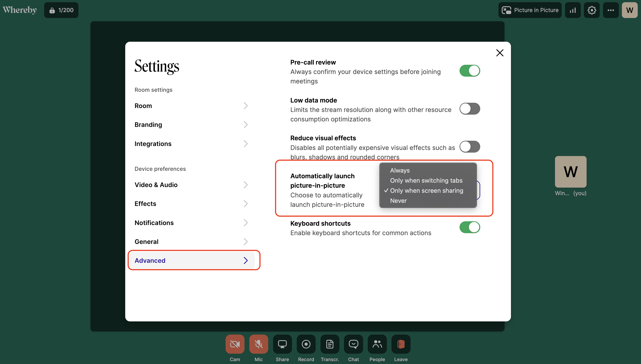The image size is (641, 364).
Task: Click the W profile avatar in top bar
Action: pyautogui.click(x=630, y=10)
